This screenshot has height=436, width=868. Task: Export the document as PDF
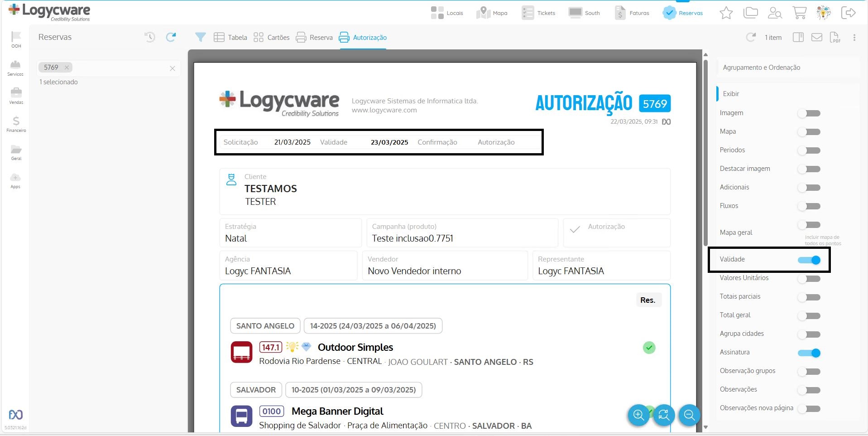click(835, 38)
